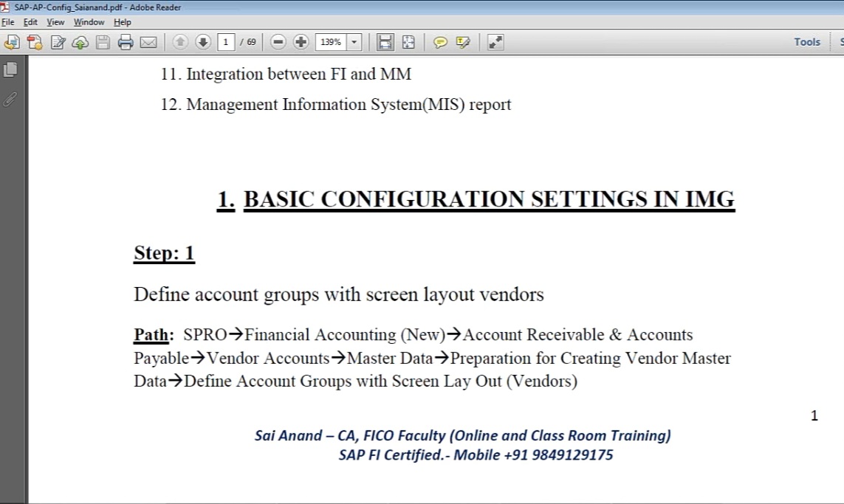
Task: Open the Window menu
Action: [89, 22]
